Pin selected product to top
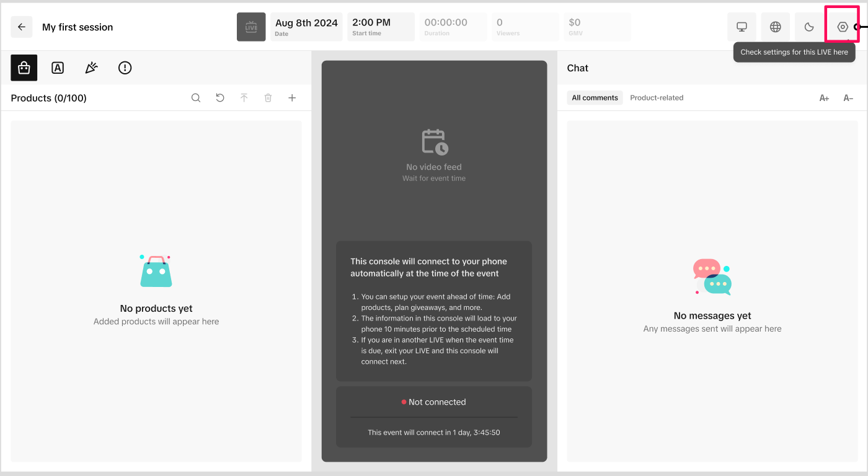This screenshot has height=476, width=868. point(244,98)
